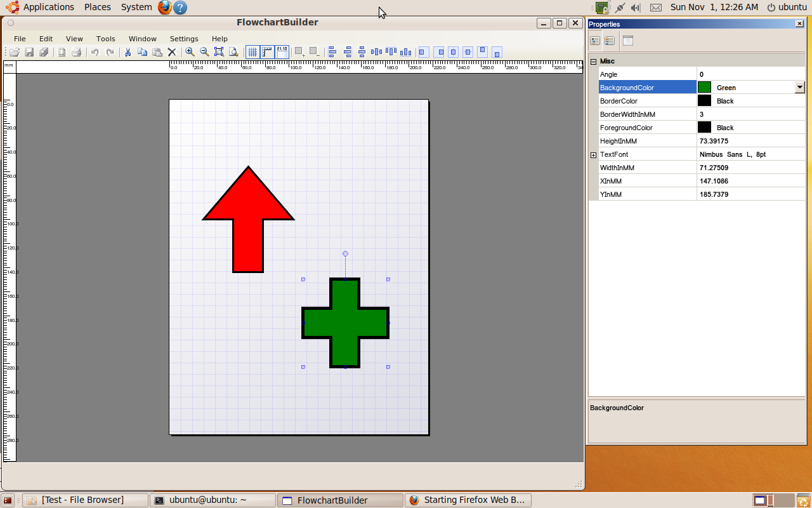Copy the selected shape via toolbar
The image size is (812, 508).
point(142,52)
